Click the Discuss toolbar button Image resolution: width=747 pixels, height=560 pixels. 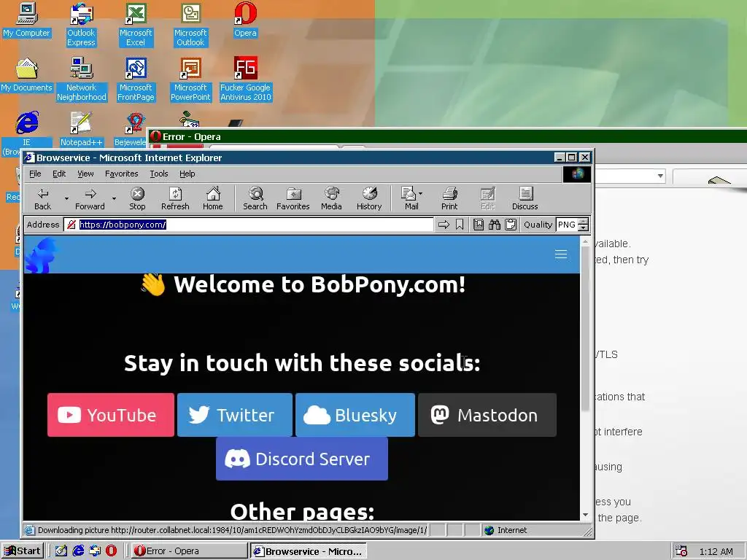point(525,198)
